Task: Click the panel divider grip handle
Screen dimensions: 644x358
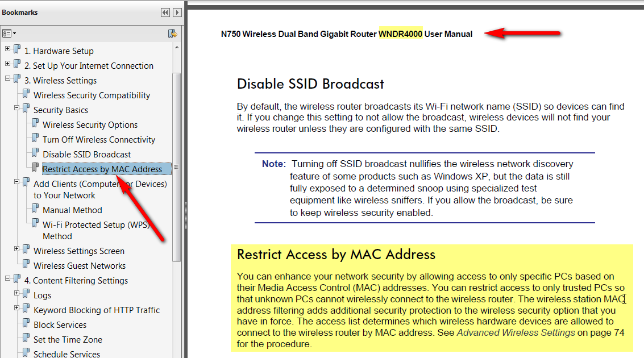Action: (186, 215)
